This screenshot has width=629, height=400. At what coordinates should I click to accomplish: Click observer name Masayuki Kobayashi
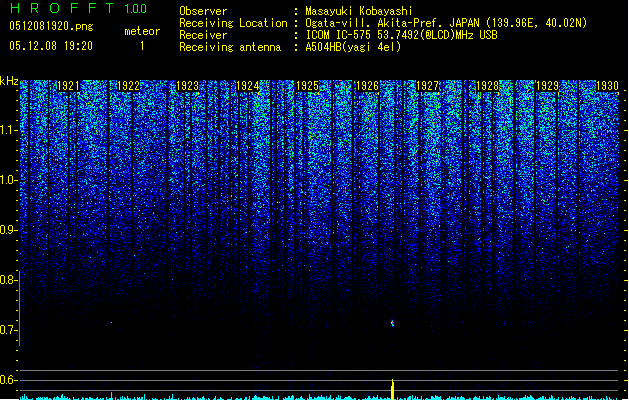[x=359, y=11]
